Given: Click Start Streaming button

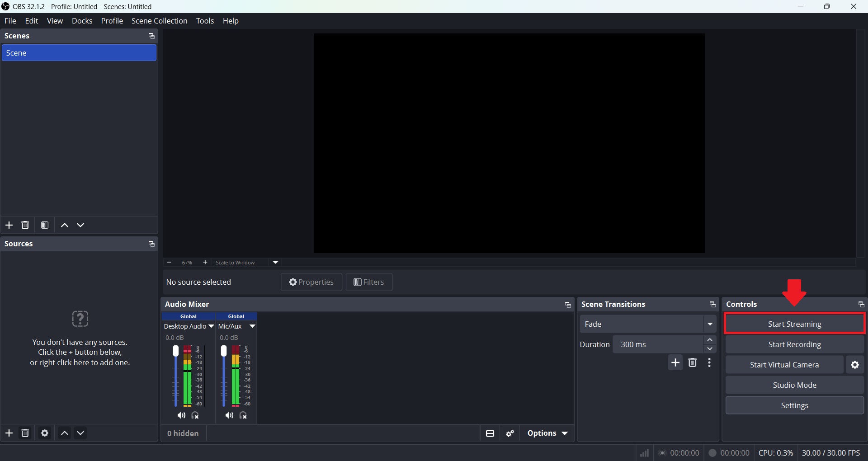Looking at the screenshot, I should (794, 324).
